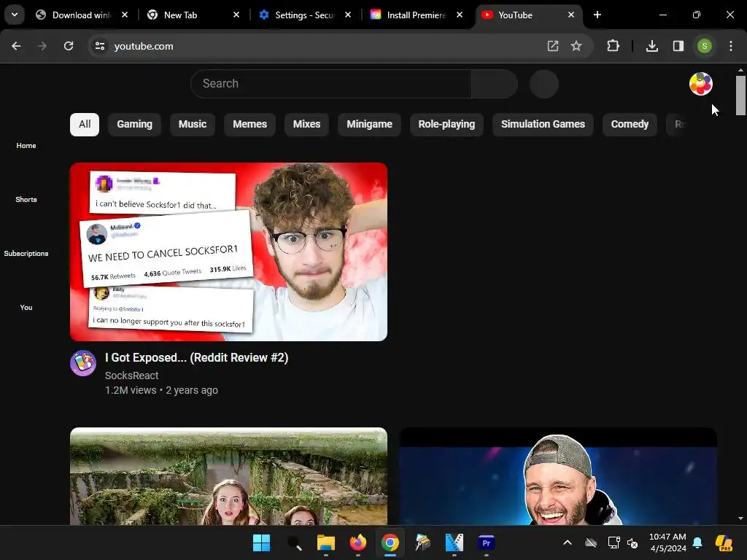Select the All filter chip

(85, 124)
